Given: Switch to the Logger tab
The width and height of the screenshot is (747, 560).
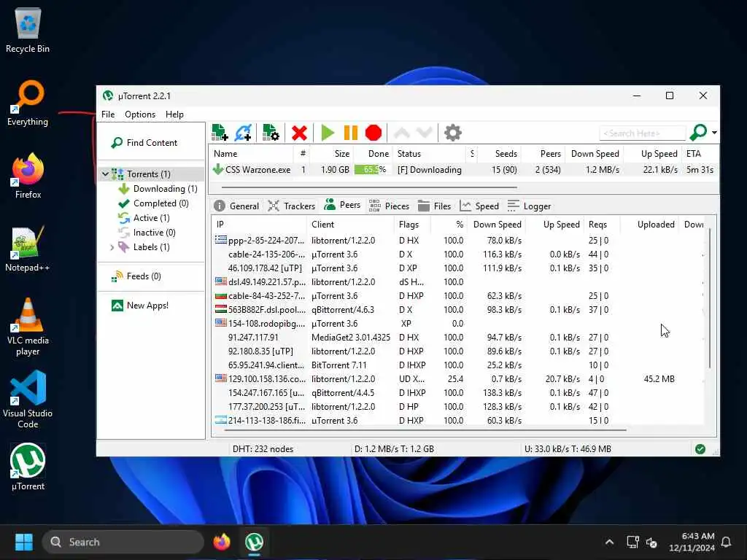Looking at the screenshot, I should (530, 206).
